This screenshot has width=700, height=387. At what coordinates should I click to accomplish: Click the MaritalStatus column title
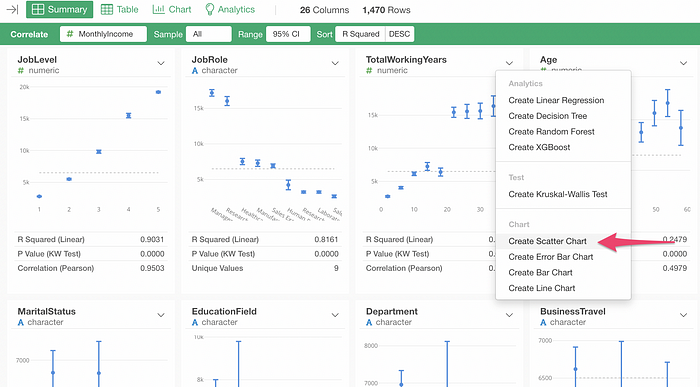(x=46, y=311)
